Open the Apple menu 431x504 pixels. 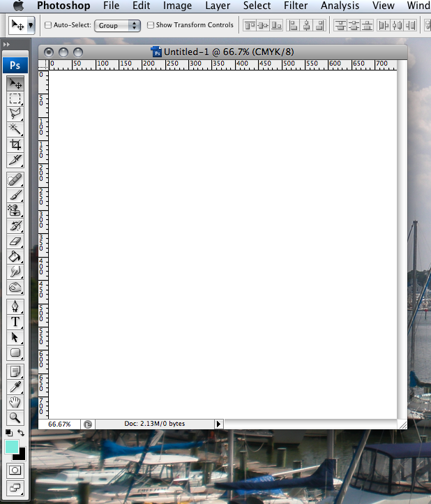tap(18, 6)
